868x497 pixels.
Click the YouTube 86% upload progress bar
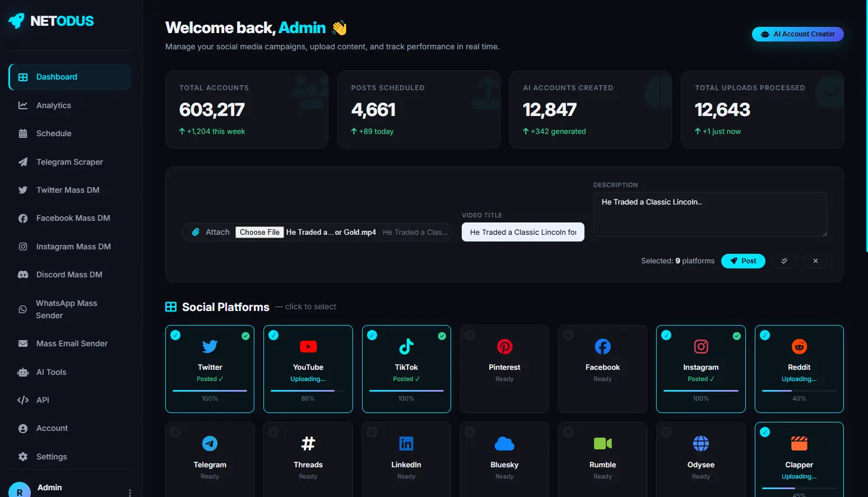coord(308,391)
